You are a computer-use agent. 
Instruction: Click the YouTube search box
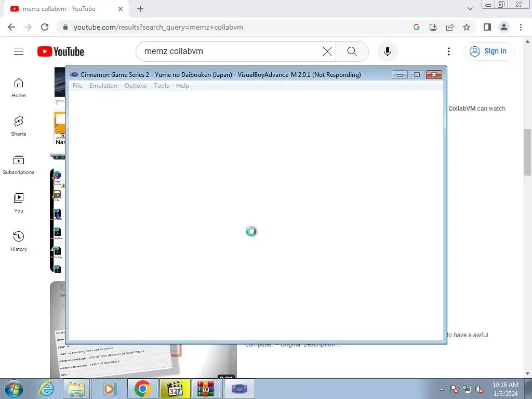click(x=231, y=51)
